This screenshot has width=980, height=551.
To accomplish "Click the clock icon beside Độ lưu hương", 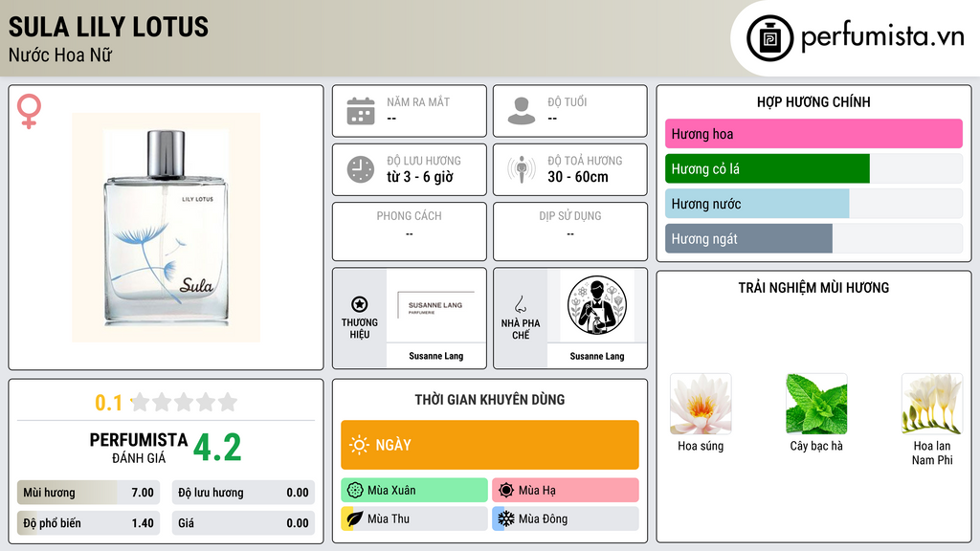I will (361, 169).
